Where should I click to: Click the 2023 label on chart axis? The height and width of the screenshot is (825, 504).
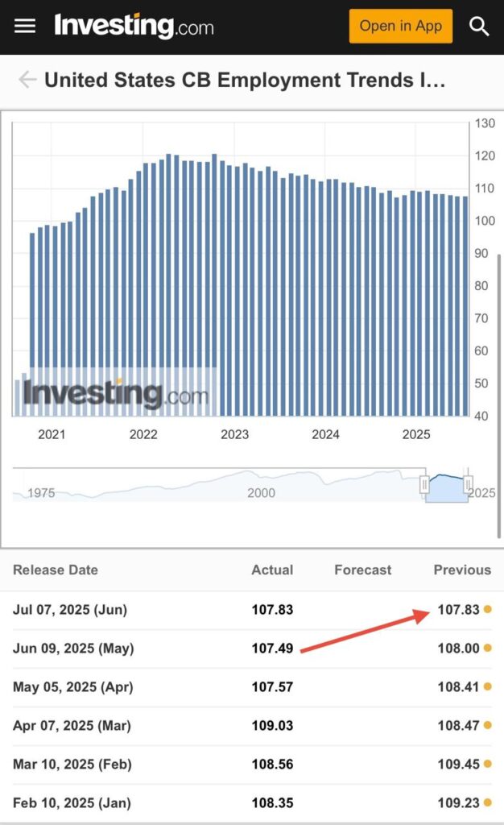coord(234,434)
